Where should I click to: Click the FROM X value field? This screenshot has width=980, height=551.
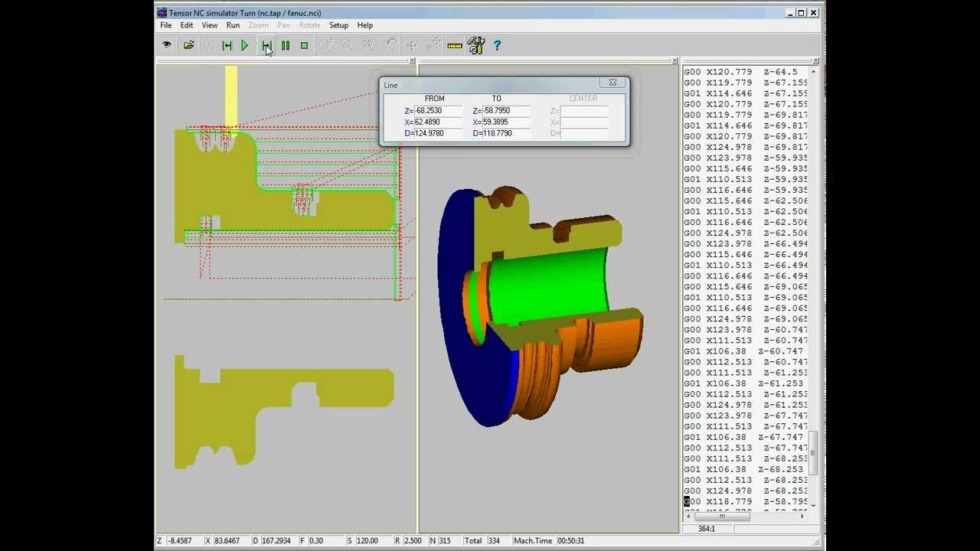439,122
